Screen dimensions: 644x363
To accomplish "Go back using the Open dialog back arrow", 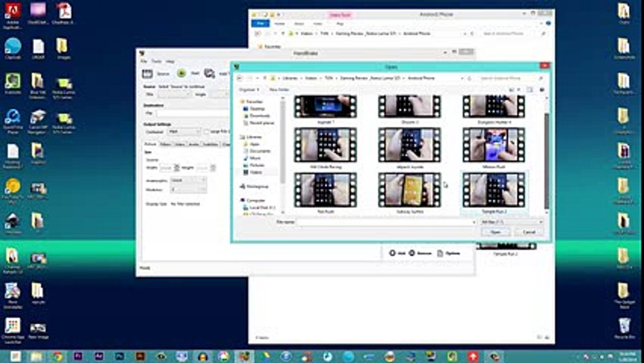I will pos(240,78).
